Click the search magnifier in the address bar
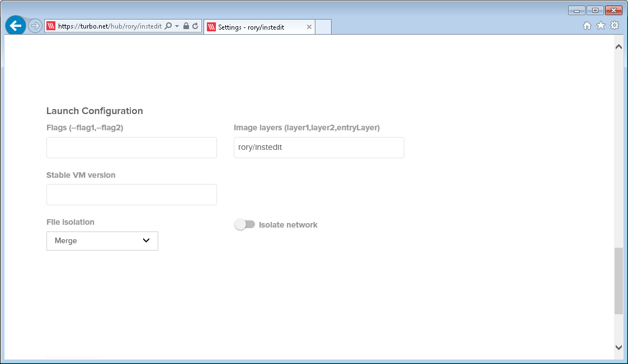The width and height of the screenshot is (628, 364). click(168, 25)
